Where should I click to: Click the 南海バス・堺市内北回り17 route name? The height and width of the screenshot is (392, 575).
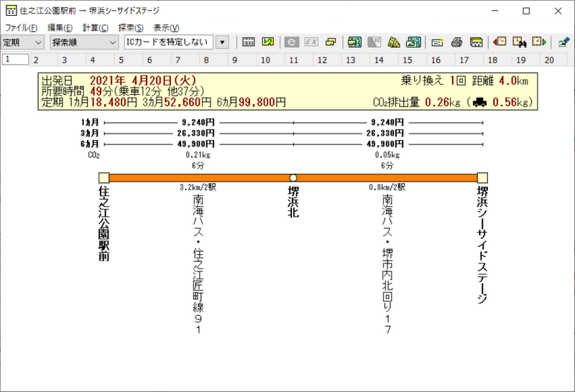tap(387, 264)
